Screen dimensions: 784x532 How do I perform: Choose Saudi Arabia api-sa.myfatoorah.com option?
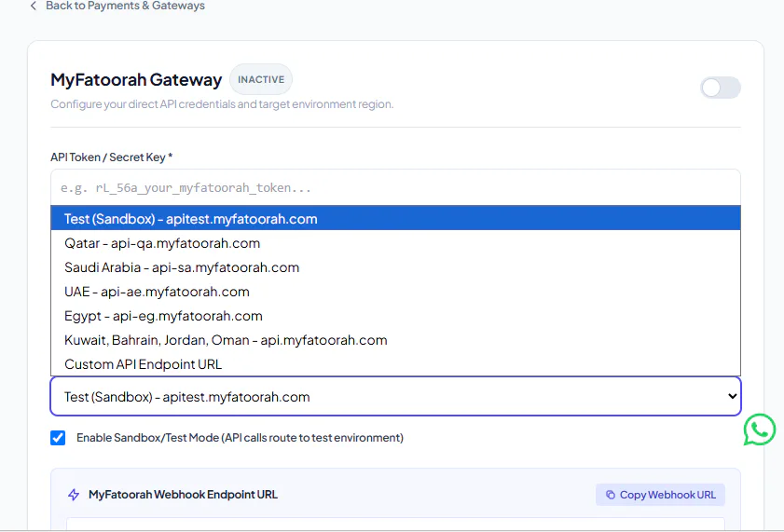tap(395, 267)
